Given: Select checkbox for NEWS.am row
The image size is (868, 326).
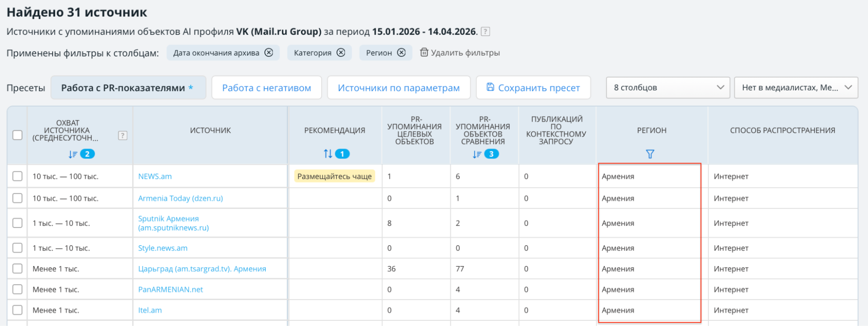Looking at the screenshot, I should pyautogui.click(x=17, y=176).
